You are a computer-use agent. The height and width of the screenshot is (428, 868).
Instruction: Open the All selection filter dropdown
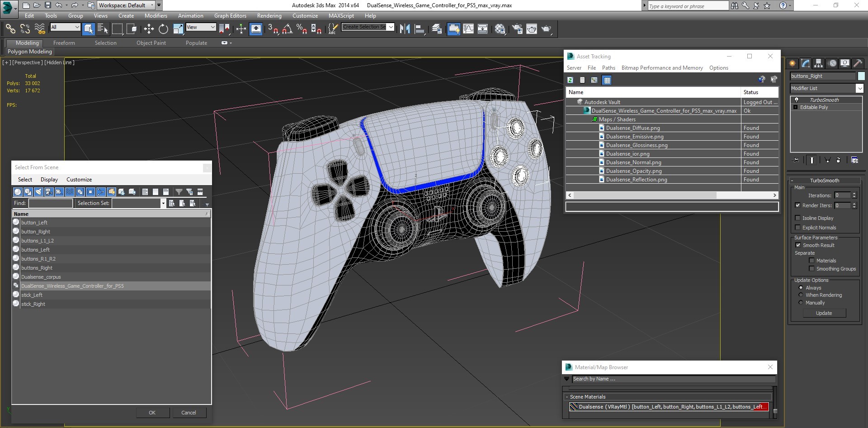65,27
